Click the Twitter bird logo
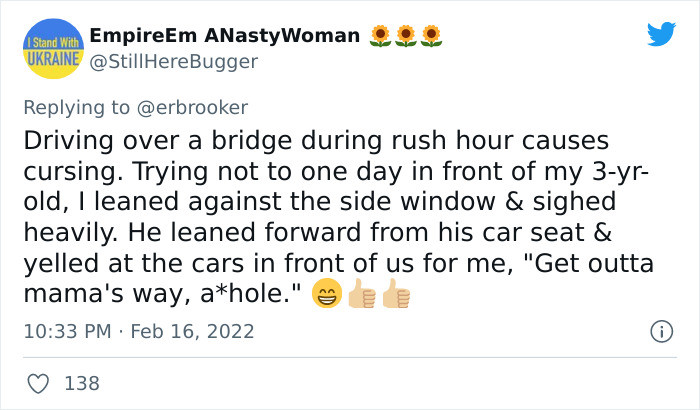Viewport: 700px width, 410px height. tap(661, 34)
